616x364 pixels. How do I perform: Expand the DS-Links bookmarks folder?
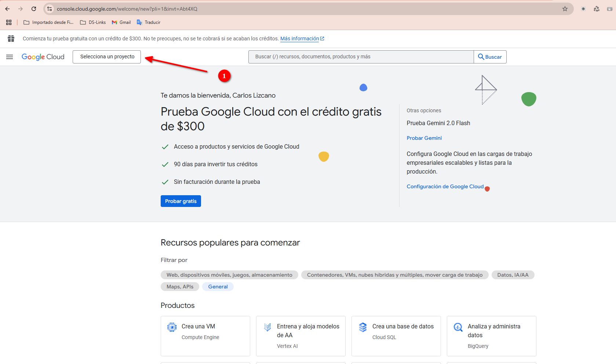click(93, 22)
